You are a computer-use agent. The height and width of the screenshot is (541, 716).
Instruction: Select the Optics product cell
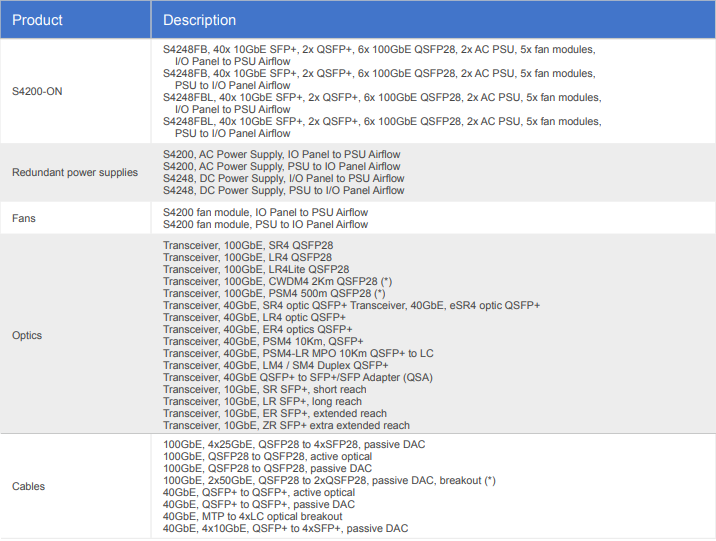27,335
